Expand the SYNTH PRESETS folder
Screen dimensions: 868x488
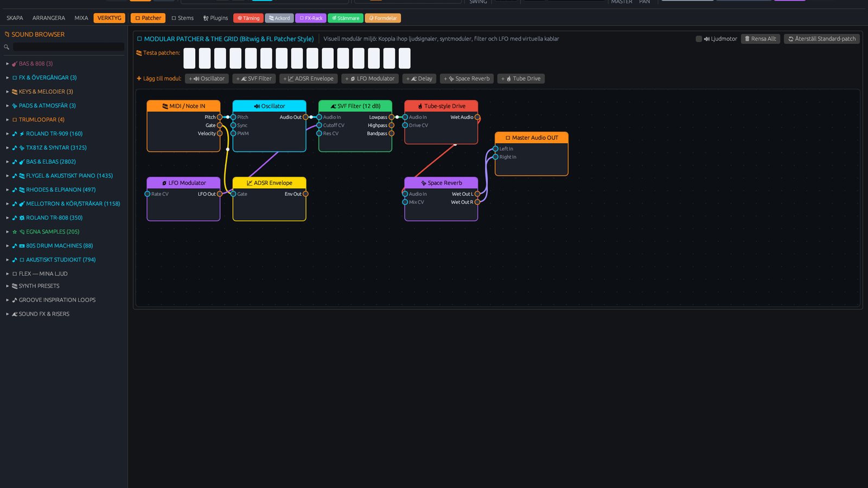tap(7, 286)
